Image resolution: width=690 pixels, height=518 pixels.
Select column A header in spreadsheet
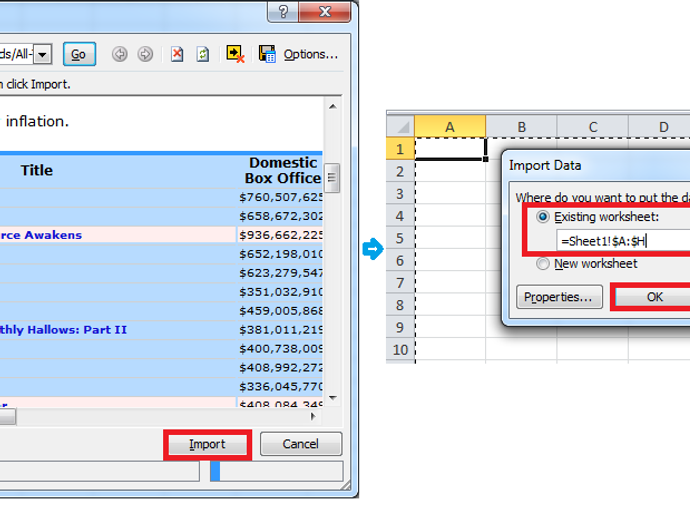[450, 127]
